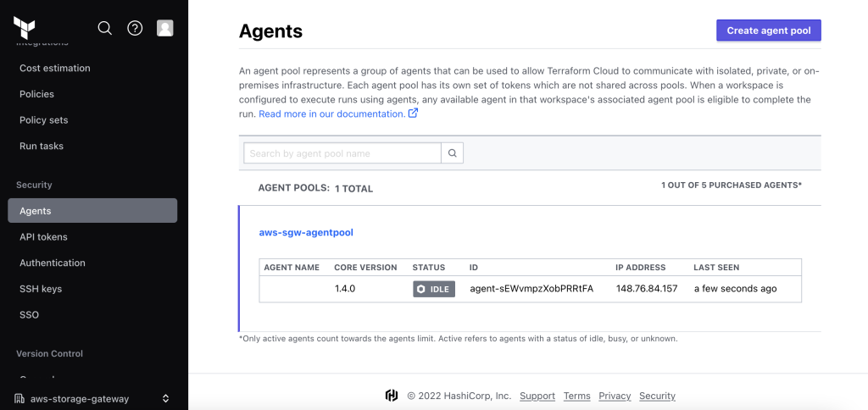Click the HashiCorp logo in footer
The height and width of the screenshot is (410, 868).
[x=392, y=396]
